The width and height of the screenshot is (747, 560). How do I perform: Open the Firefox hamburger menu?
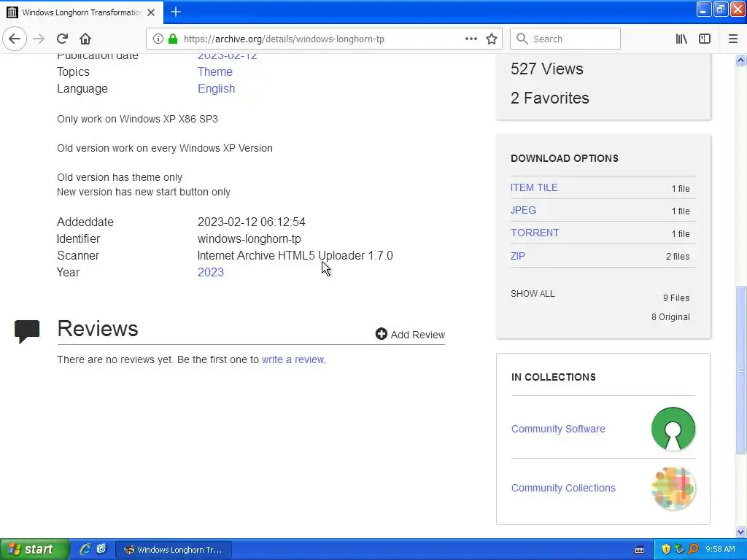click(x=732, y=39)
